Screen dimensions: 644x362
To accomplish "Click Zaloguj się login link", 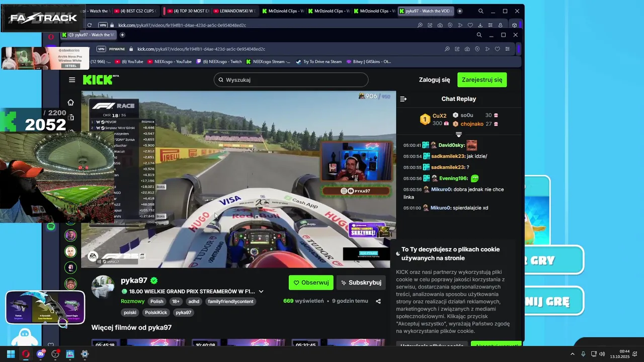I will (x=434, y=79).
